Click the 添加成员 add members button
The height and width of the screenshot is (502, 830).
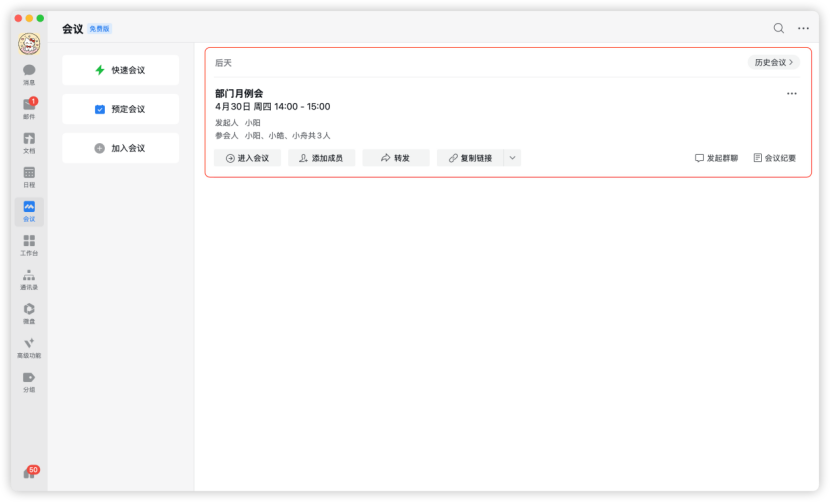point(321,158)
